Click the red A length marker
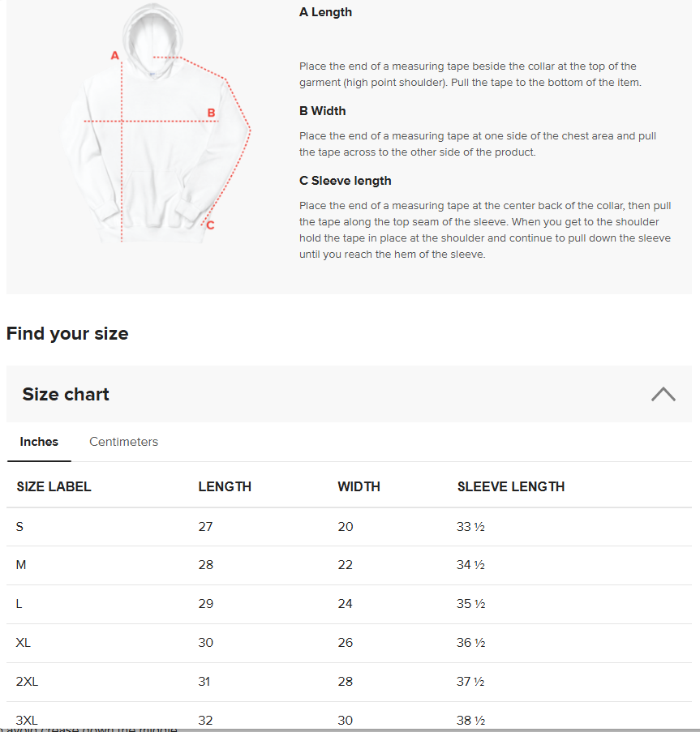 [x=115, y=56]
